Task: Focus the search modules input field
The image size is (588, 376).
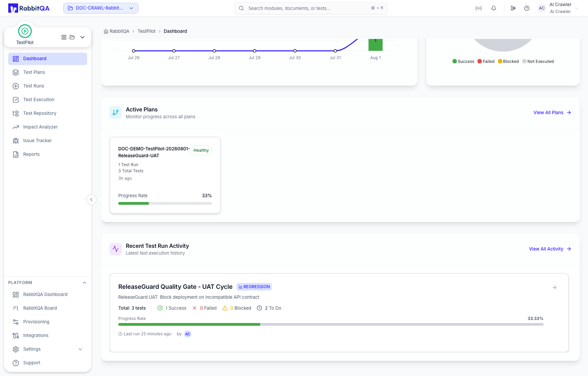Action: pos(311,8)
